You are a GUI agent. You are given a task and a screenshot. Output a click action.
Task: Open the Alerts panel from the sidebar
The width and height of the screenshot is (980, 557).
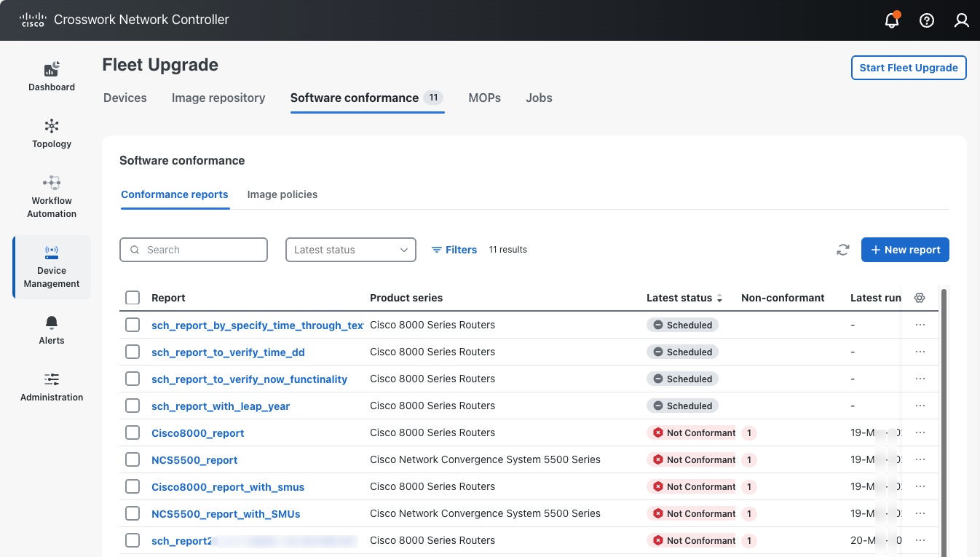coord(51,329)
